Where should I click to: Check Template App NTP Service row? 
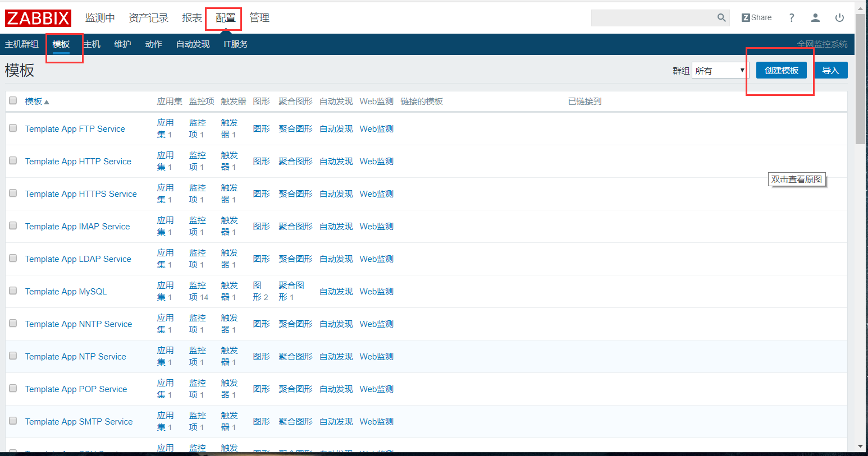pyautogui.click(x=13, y=356)
